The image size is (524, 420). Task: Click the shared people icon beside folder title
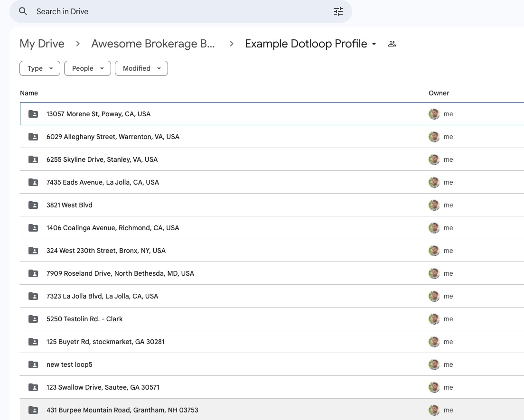(392, 44)
